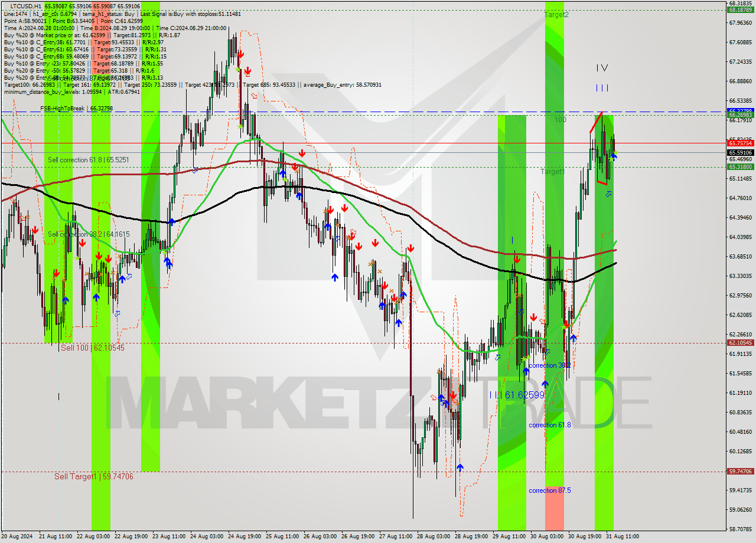
Task: Click the black 65.59106 current price tag
Action: click(x=740, y=152)
